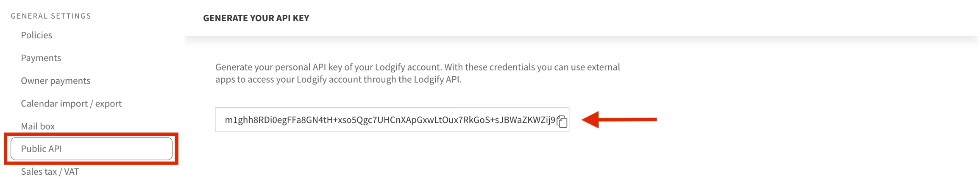Navigate to Mail box settings

click(38, 126)
